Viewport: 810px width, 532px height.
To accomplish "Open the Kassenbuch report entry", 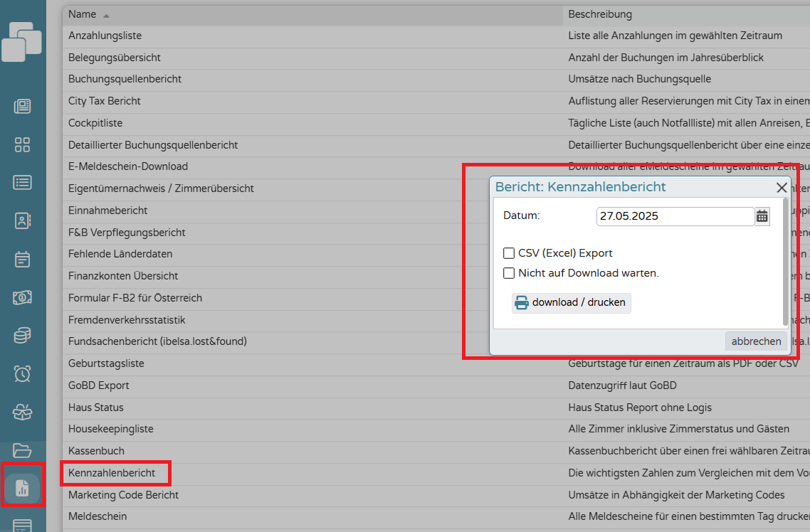I will (96, 451).
